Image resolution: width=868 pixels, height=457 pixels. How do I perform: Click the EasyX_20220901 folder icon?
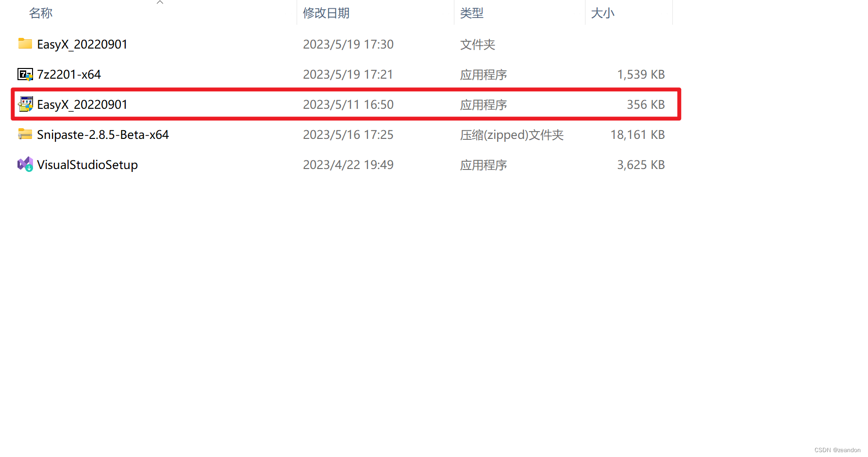click(x=25, y=44)
